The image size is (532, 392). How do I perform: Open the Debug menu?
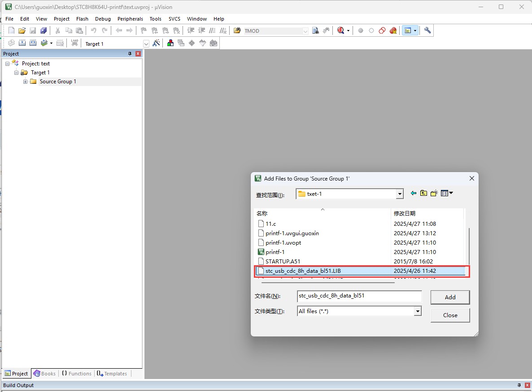tap(103, 19)
